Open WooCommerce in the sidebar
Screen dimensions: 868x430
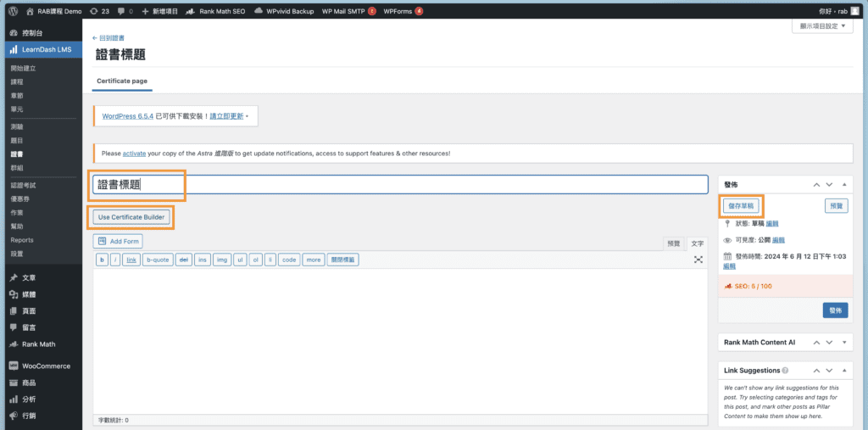pos(46,366)
